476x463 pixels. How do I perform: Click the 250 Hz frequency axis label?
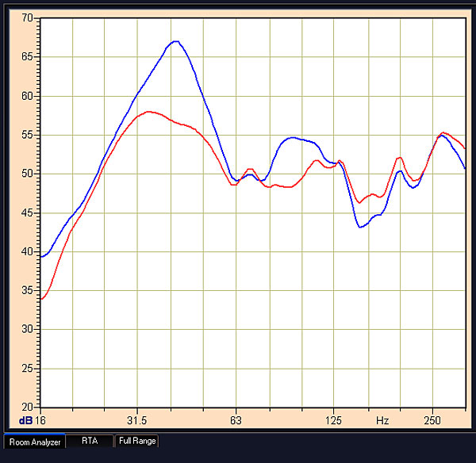[x=432, y=419]
